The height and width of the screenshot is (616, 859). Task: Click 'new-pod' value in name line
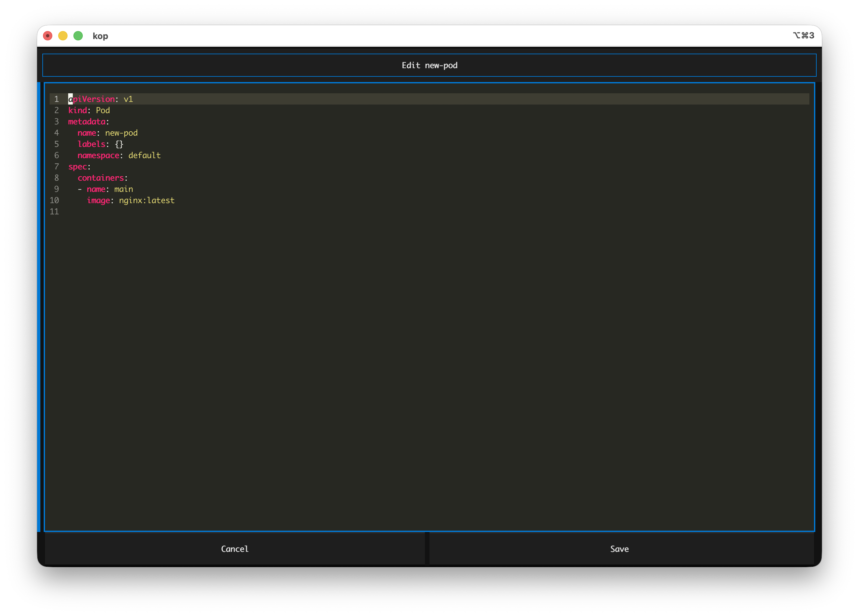(x=121, y=133)
